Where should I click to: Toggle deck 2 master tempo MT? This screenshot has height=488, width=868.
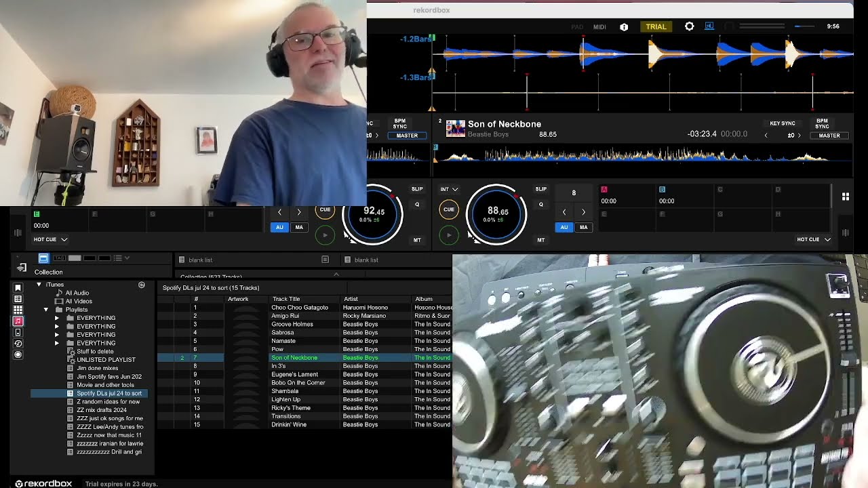click(x=541, y=240)
